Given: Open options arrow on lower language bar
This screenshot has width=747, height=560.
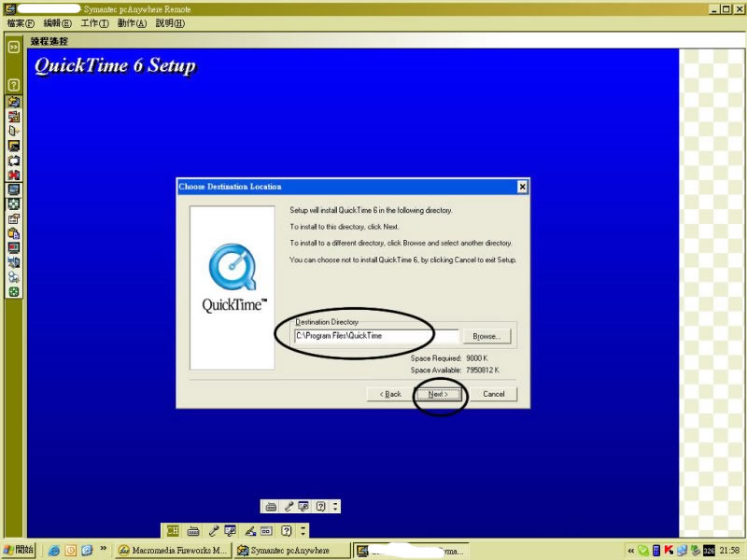Looking at the screenshot, I should [303, 531].
